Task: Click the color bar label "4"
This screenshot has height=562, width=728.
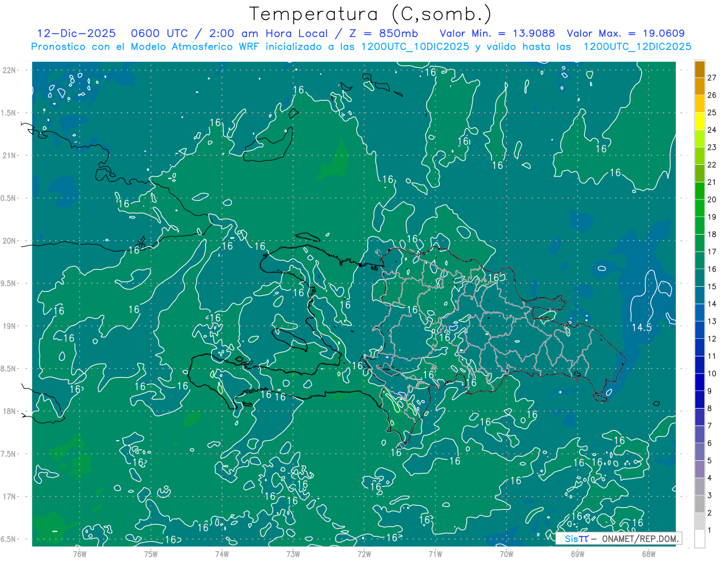Action: tap(710, 478)
